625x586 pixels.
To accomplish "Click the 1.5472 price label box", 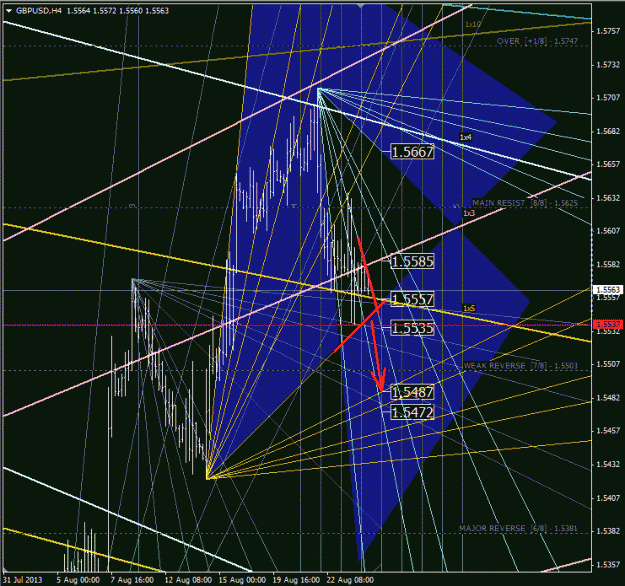I will (412, 412).
